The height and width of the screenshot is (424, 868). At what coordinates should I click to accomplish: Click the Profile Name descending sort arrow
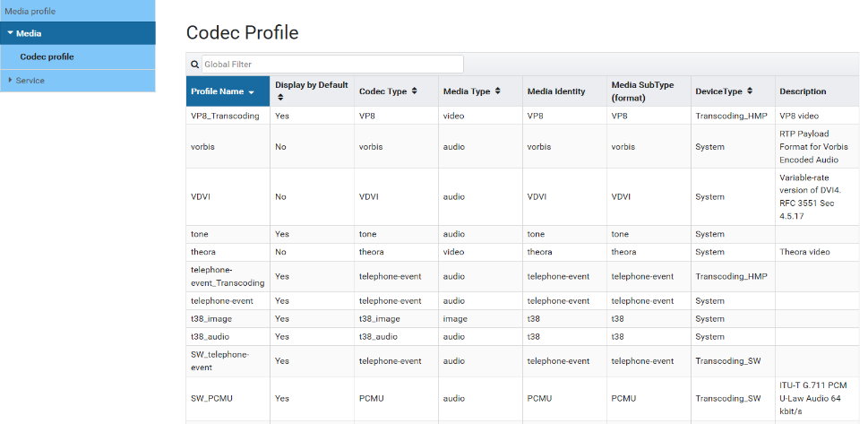(252, 92)
